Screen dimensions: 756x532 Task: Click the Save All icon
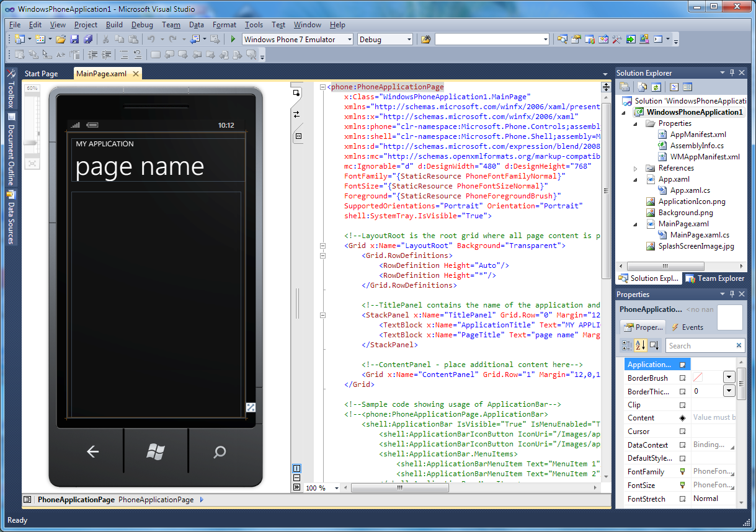88,39
